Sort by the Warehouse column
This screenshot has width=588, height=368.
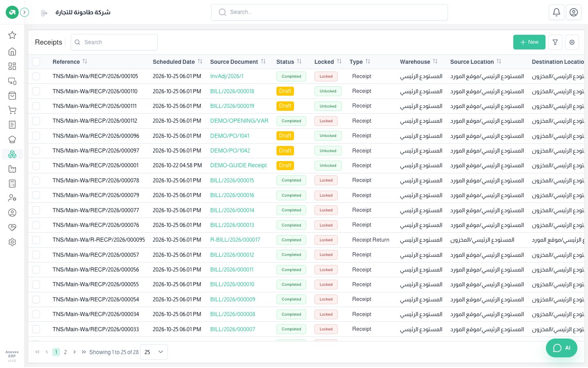click(435, 61)
